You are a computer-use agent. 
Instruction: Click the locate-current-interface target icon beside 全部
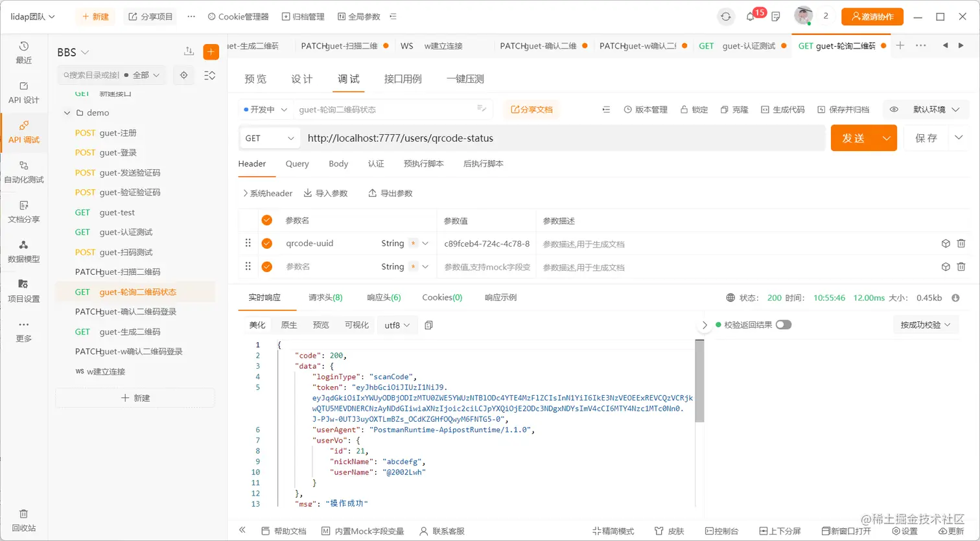pyautogui.click(x=184, y=75)
